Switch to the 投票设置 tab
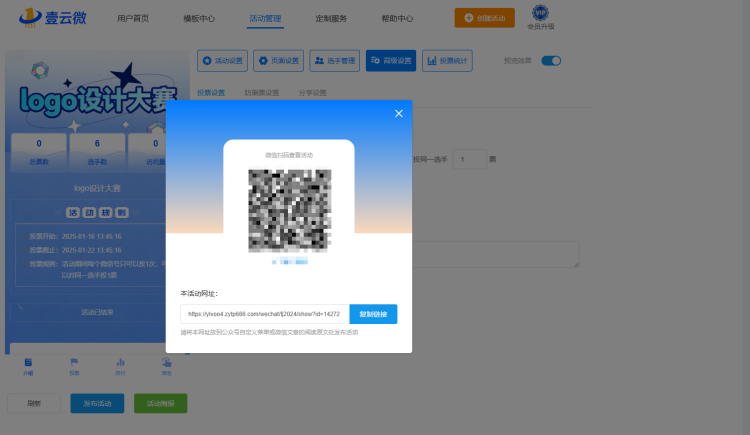This screenshot has width=750, height=435. [211, 93]
